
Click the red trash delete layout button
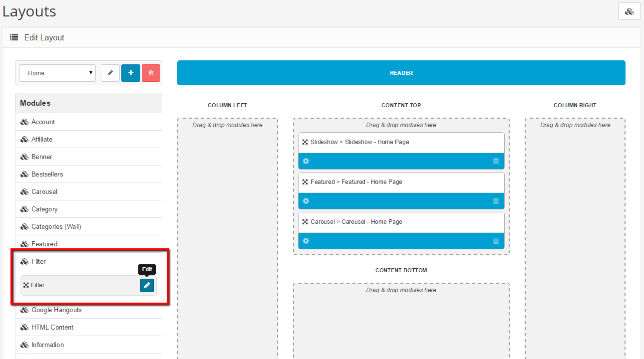point(151,73)
